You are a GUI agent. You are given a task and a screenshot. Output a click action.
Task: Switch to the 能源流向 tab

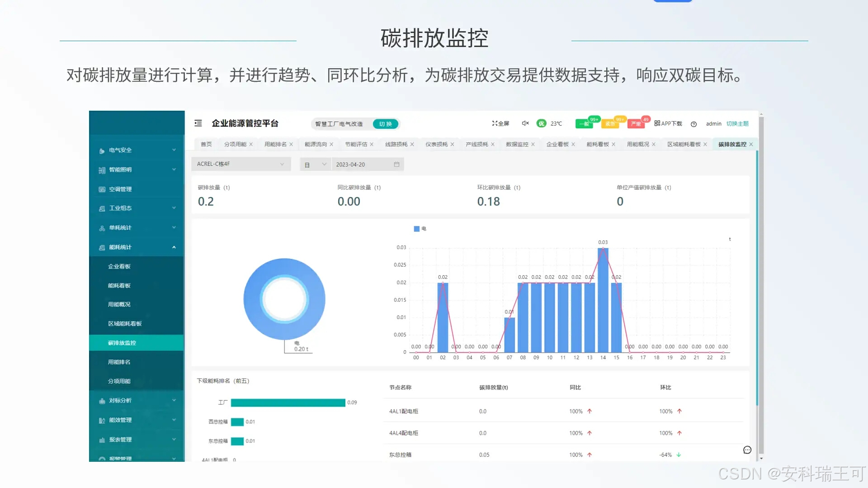pyautogui.click(x=316, y=144)
